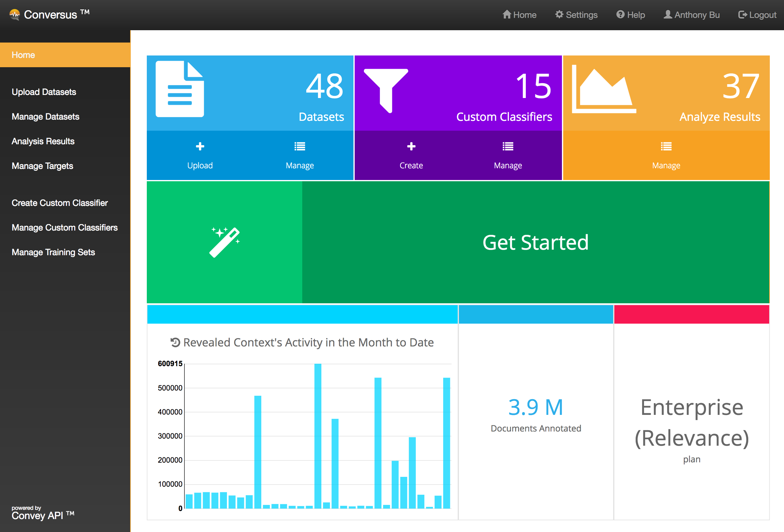784x532 pixels.
Task: Click the tallest bar in activity chart
Action: pyautogui.click(x=317, y=436)
